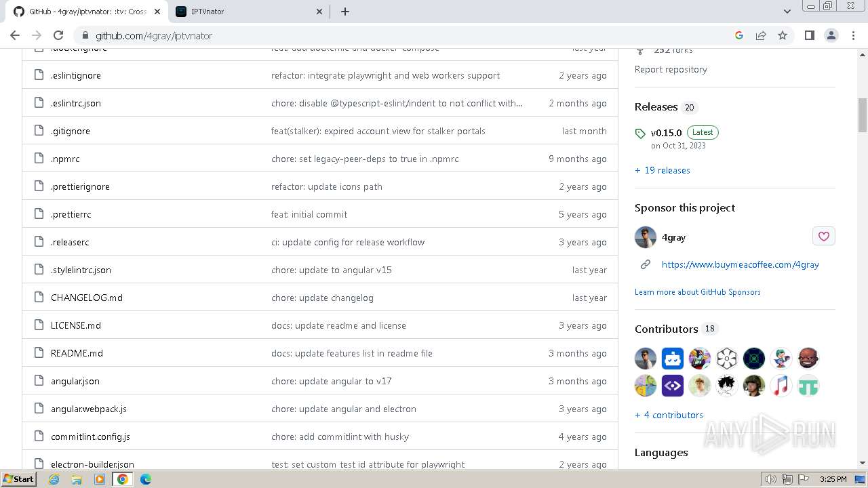Click the file icon beside CHANGELOG.md
This screenshot has height=488, width=868.
coord(39,298)
